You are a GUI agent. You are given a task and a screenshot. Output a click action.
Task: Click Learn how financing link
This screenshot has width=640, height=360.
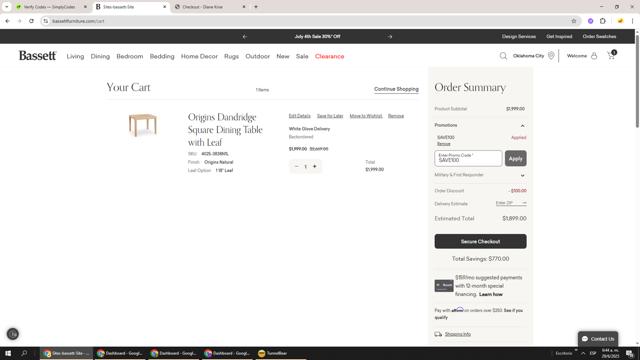491,294
